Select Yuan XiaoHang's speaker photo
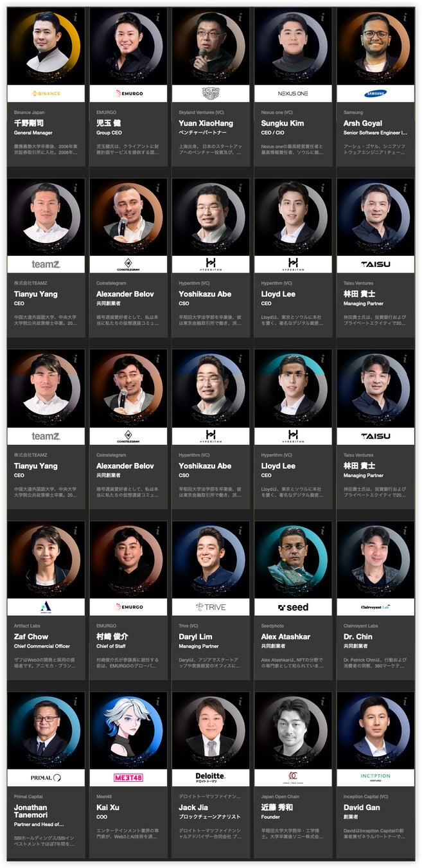Viewport: 422px width, 868px height. pos(211,46)
